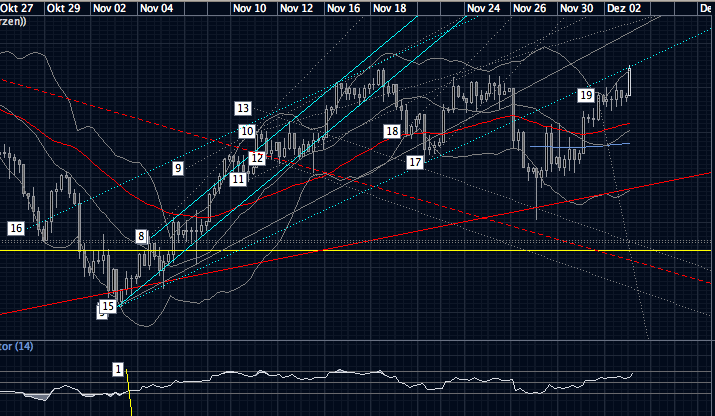The height and width of the screenshot is (416, 715).
Task: Select the Nov 04 axis date
Action: click(156, 8)
